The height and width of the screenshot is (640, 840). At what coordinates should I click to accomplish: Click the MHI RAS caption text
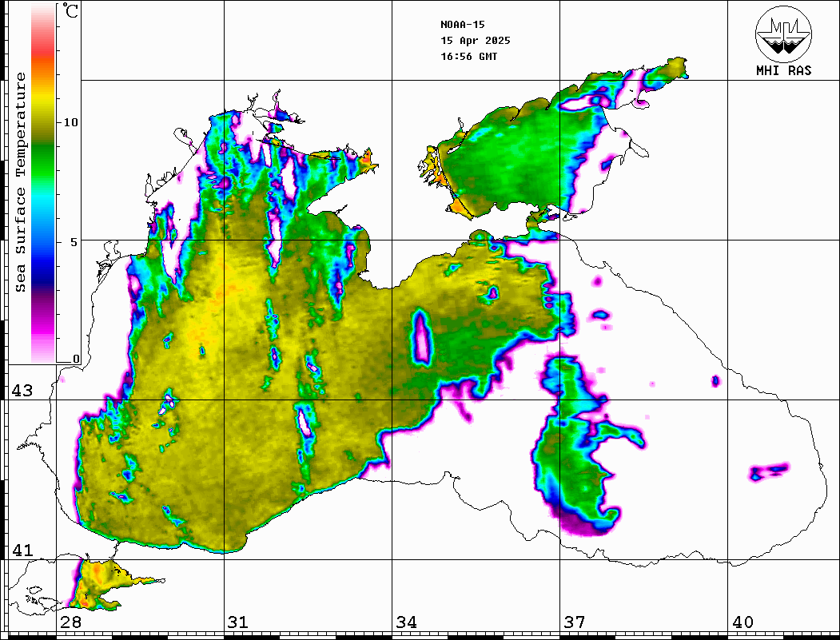(x=784, y=70)
